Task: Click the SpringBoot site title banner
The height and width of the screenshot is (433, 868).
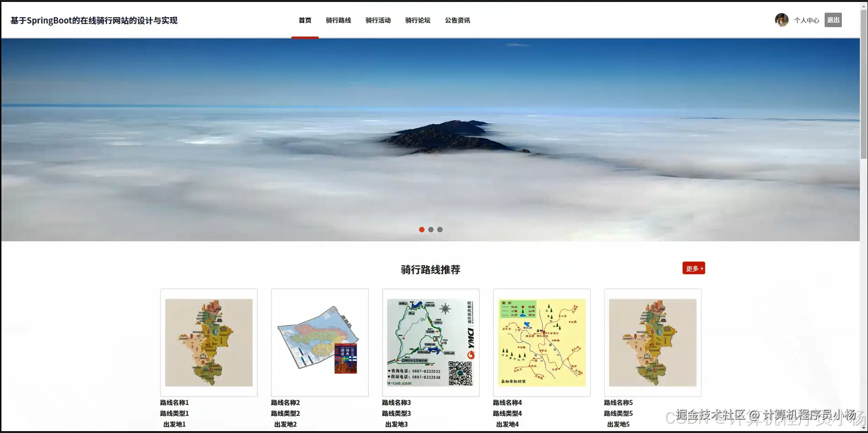Action: [x=93, y=20]
